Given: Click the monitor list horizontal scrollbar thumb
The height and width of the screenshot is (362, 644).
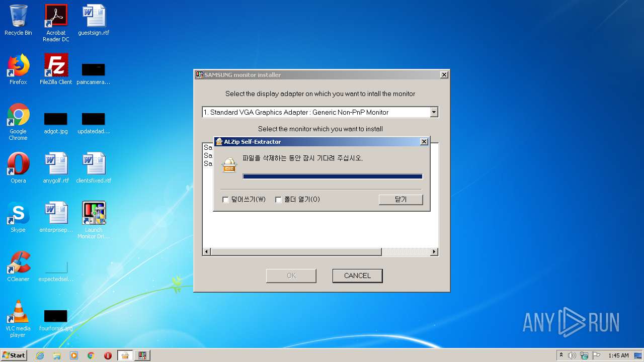Looking at the screenshot, I should [x=296, y=251].
